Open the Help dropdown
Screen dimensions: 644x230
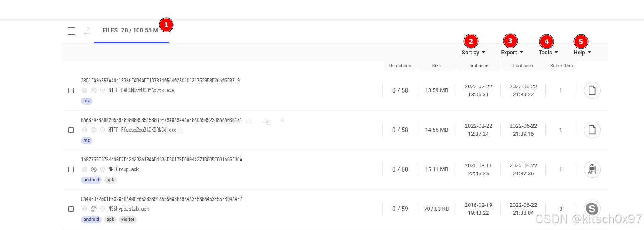click(582, 53)
